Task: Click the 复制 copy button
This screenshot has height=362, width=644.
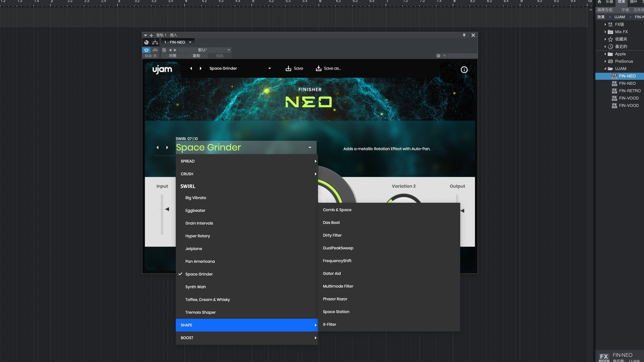Action: point(196,56)
